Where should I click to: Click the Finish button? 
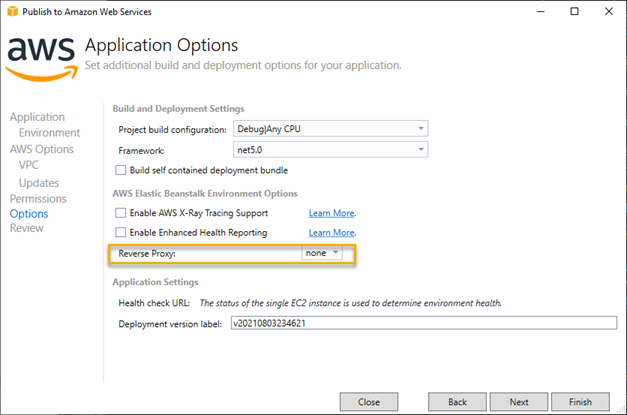tap(580, 402)
